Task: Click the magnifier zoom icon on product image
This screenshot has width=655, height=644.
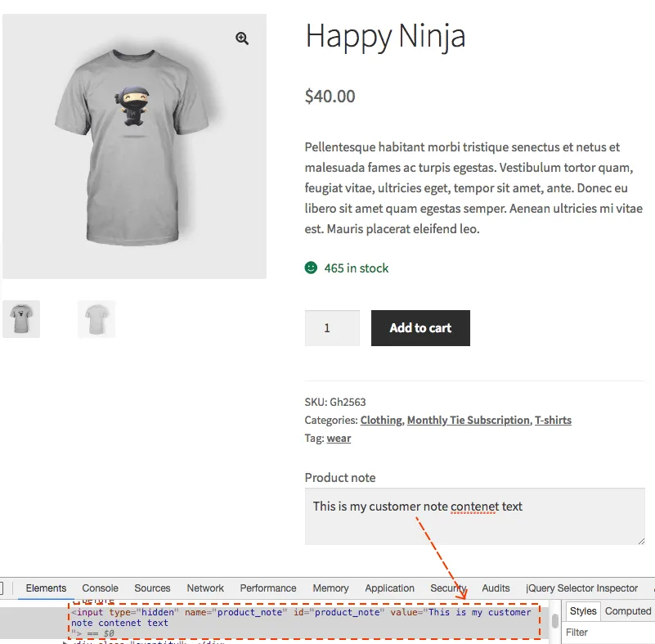Action: 242,38
